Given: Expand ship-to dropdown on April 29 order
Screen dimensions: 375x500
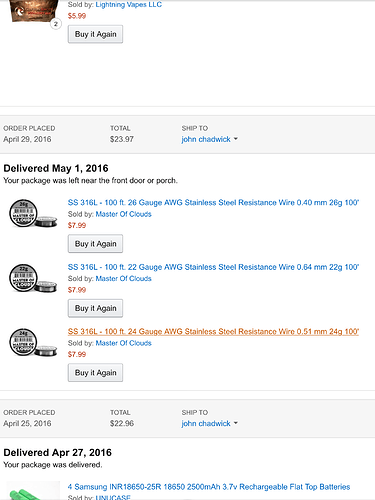Looking at the screenshot, I should pyautogui.click(x=209, y=139).
